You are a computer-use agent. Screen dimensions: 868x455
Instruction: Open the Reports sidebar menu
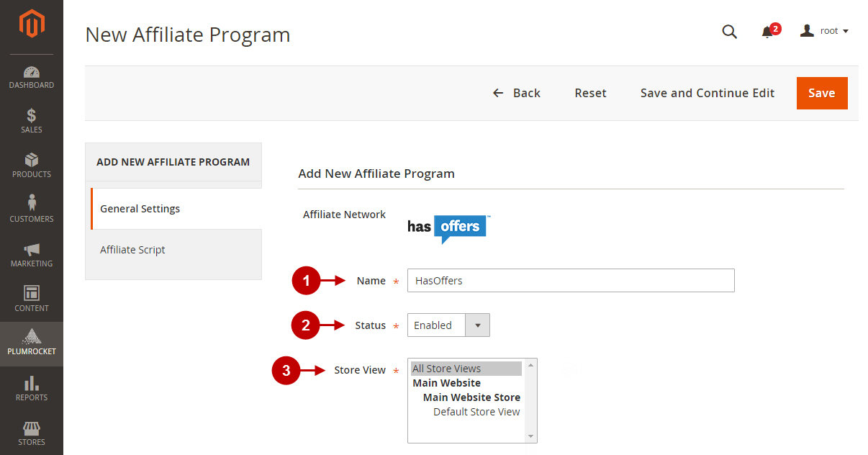coord(32,389)
